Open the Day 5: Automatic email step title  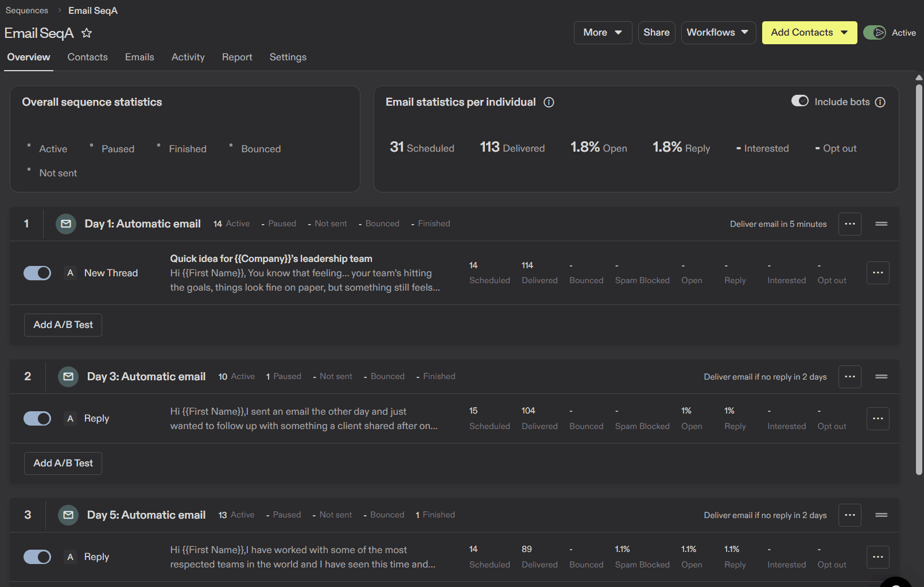146,515
